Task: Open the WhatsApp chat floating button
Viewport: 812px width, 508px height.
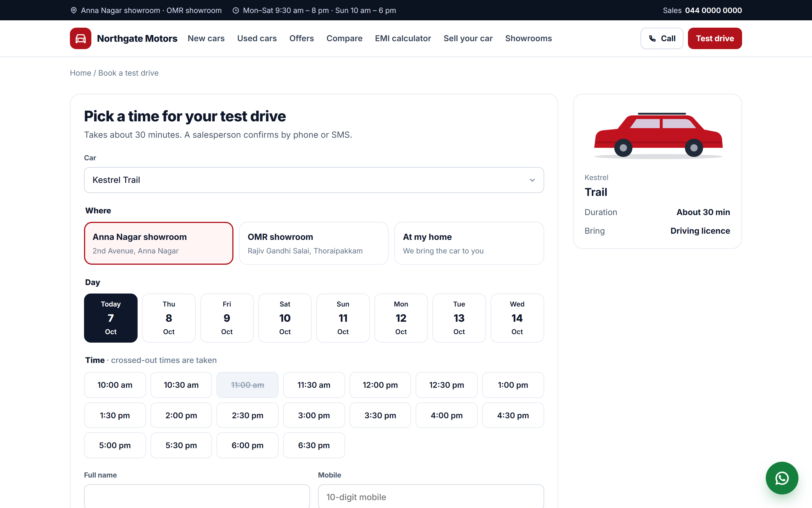Action: [x=782, y=478]
